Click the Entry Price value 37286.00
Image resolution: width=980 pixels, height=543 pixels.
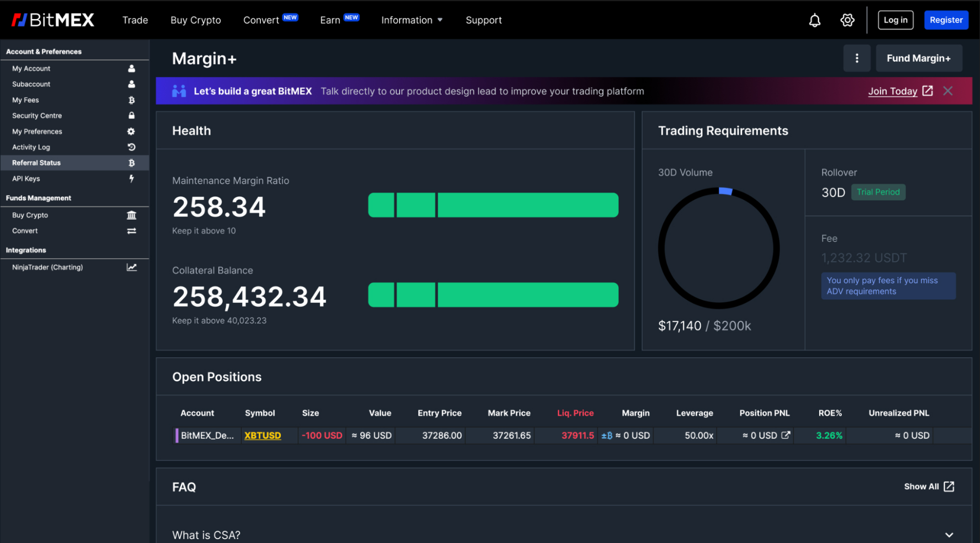(442, 435)
